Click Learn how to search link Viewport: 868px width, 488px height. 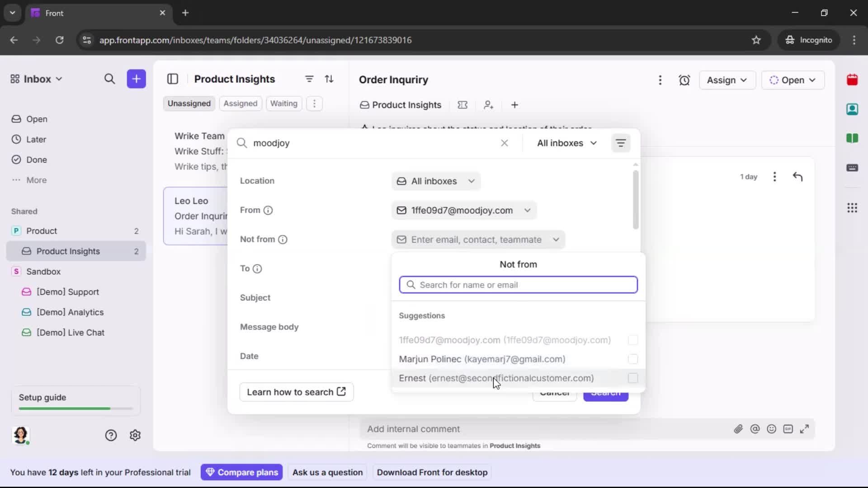click(296, 392)
